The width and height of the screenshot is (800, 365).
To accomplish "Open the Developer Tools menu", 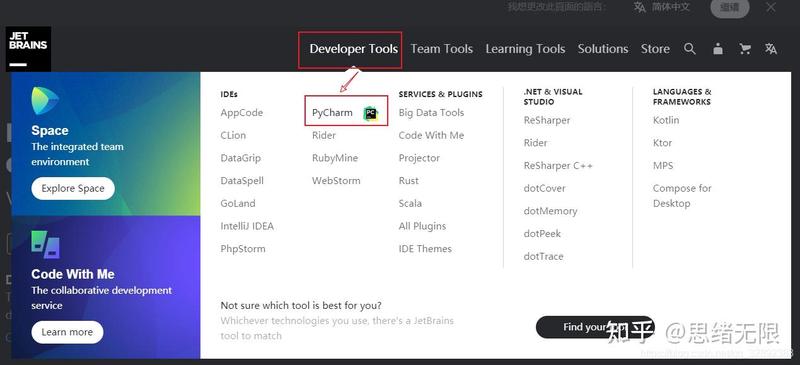I will (354, 49).
